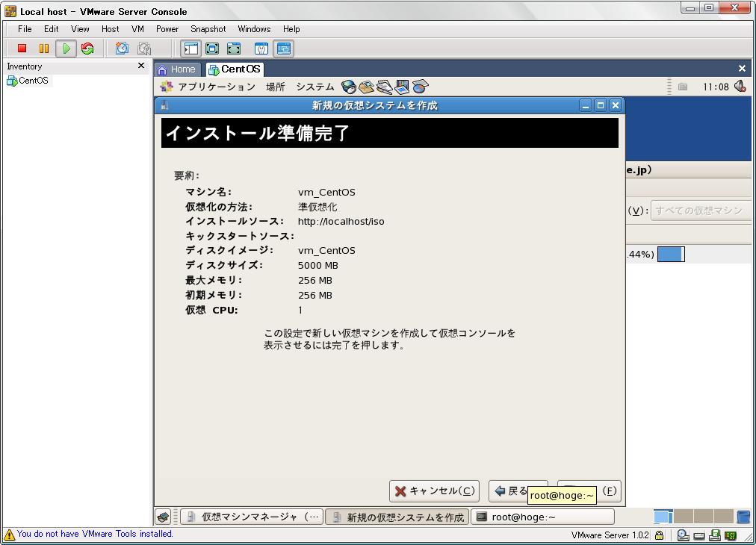756x545 pixels.
Task: Select CentOS in the Inventory list
Action: (28, 81)
